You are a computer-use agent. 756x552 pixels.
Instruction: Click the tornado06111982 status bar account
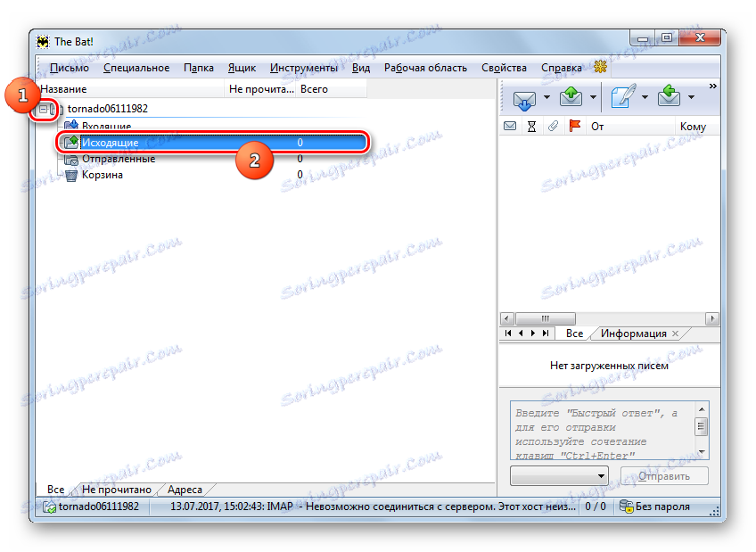point(92,507)
